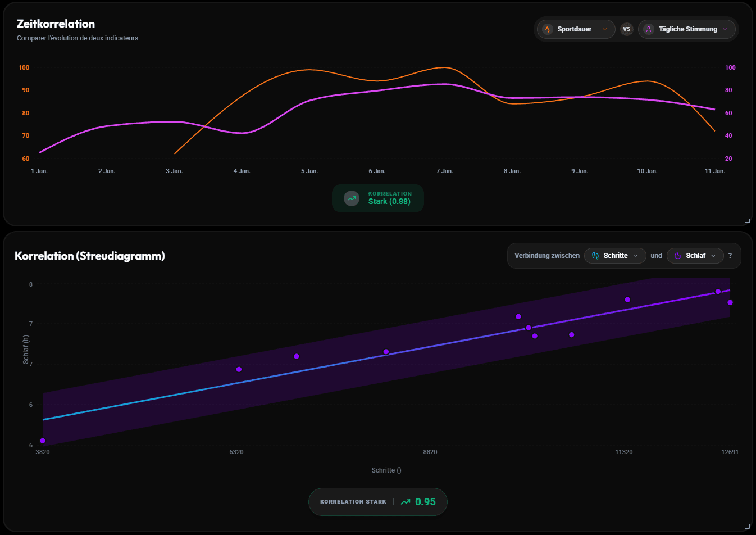Click the rightmost scatter point near 12691 steps
756x535 pixels.
[x=730, y=302]
